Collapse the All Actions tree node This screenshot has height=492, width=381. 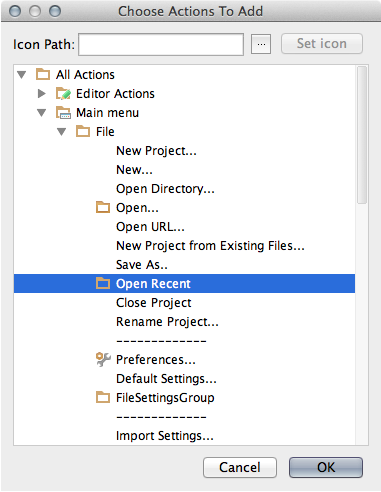(x=22, y=75)
